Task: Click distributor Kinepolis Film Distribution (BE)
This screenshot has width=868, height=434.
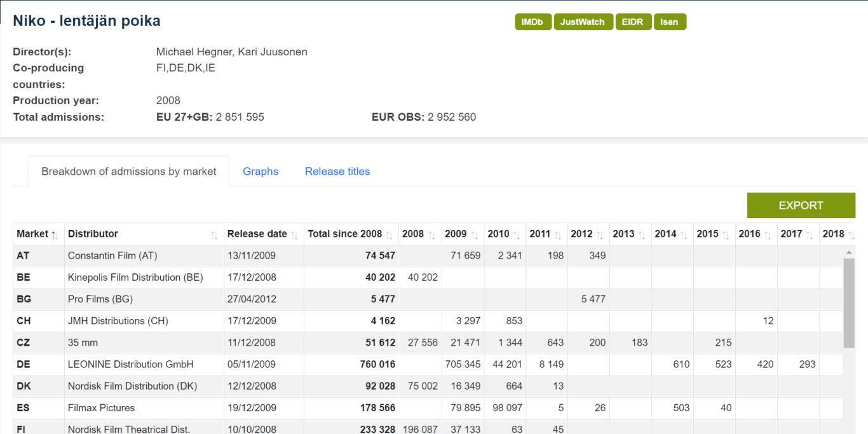Action: point(135,277)
